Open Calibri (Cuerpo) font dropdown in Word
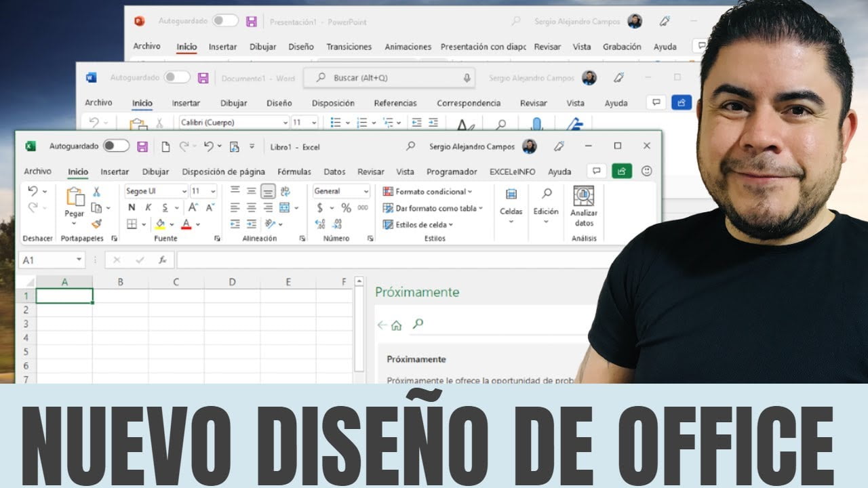The image size is (868, 488). pos(285,123)
